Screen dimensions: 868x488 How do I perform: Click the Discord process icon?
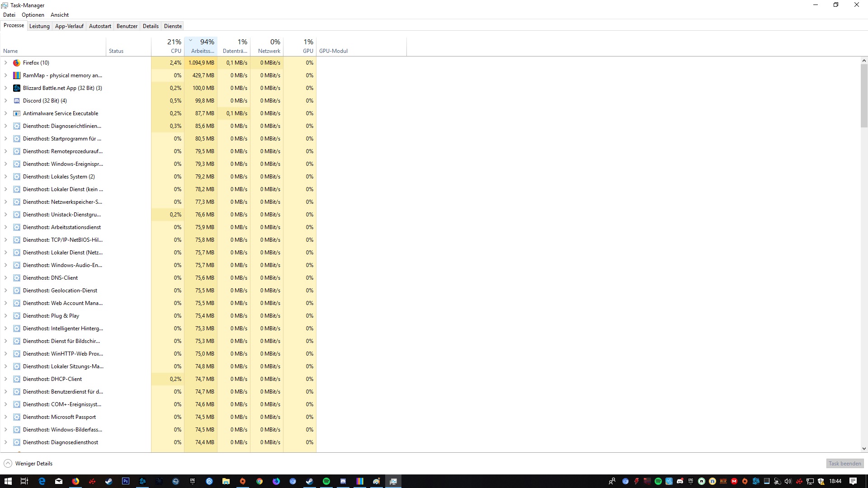tap(17, 101)
